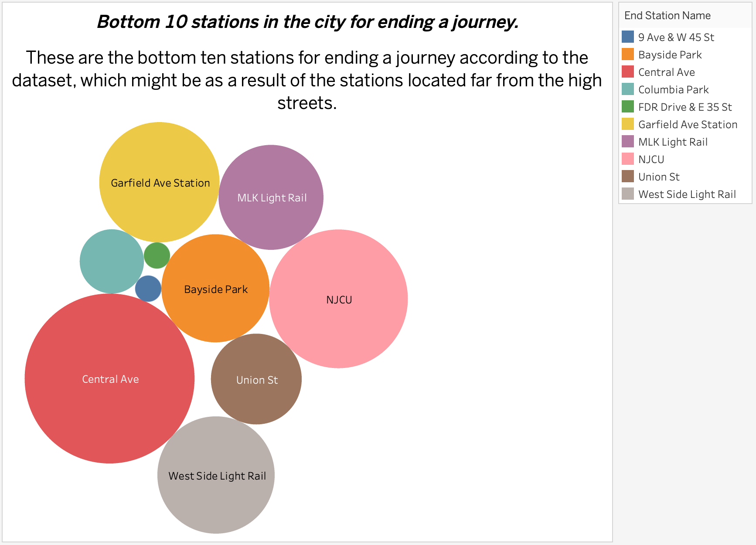
Task: Select the pink NJCU legend swatch
Action: tap(628, 159)
